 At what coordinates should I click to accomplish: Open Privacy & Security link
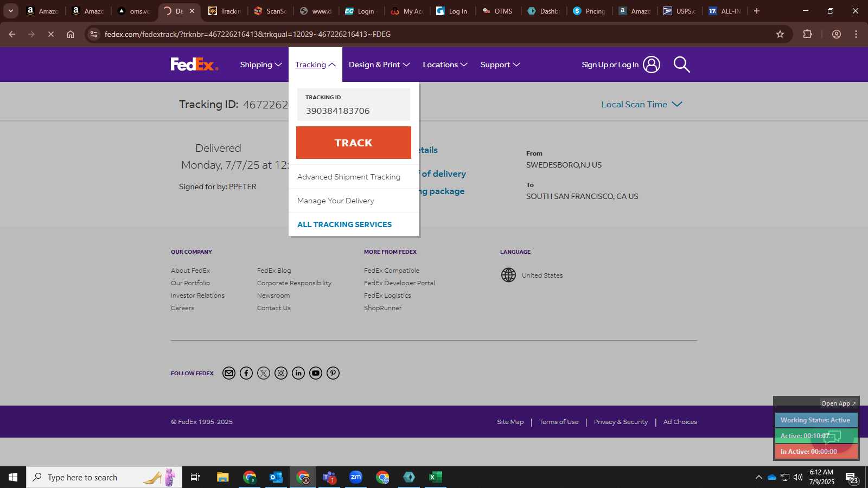(621, 422)
